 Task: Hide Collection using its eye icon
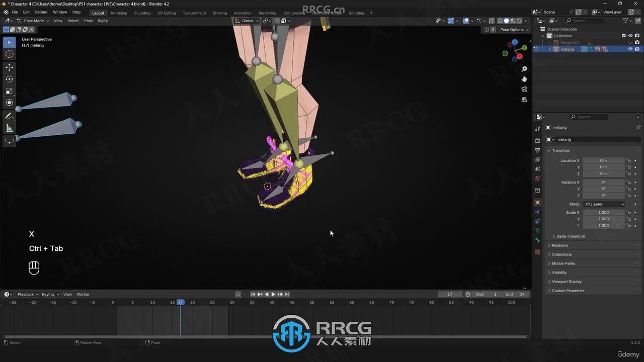[x=630, y=36]
